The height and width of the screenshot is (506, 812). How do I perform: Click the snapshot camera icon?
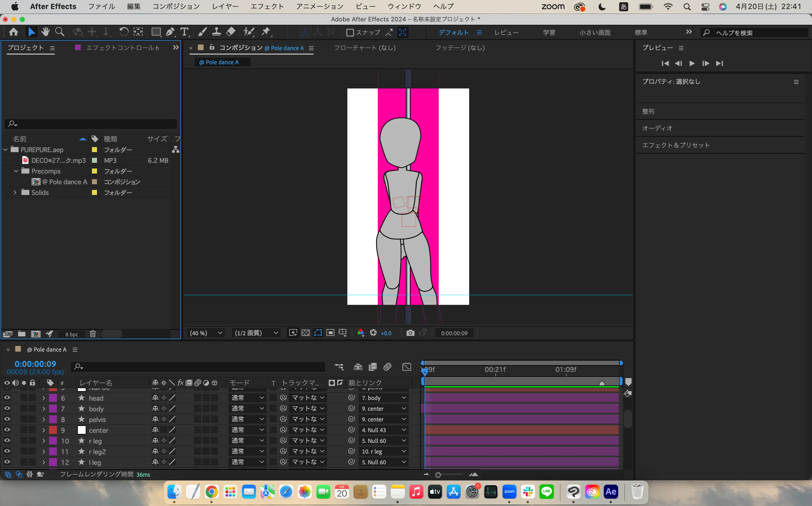(410, 333)
